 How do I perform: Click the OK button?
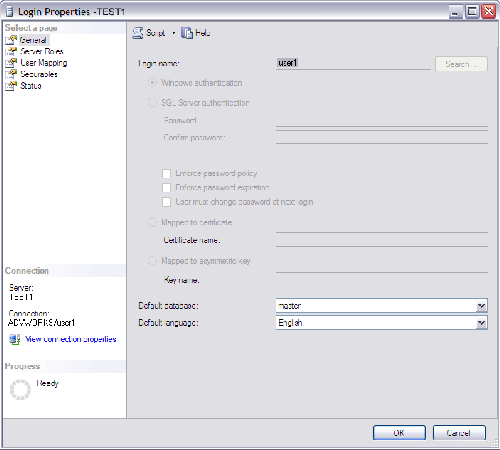coord(399,433)
